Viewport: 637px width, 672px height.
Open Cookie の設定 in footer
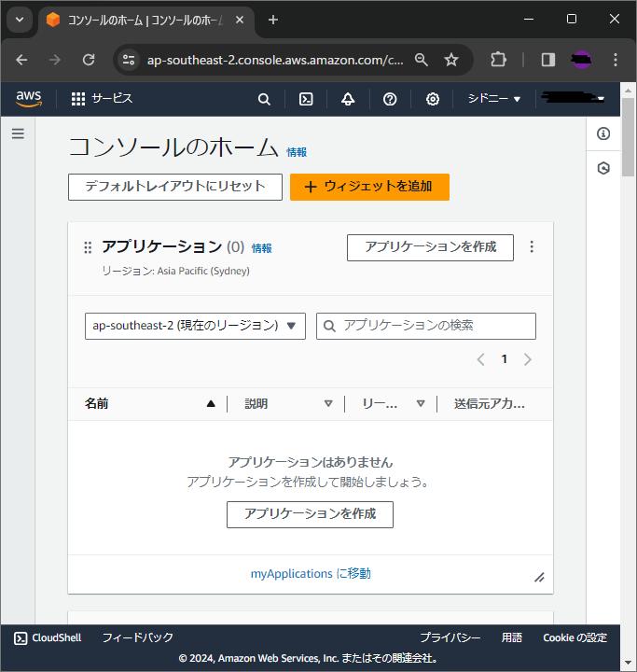pos(575,637)
